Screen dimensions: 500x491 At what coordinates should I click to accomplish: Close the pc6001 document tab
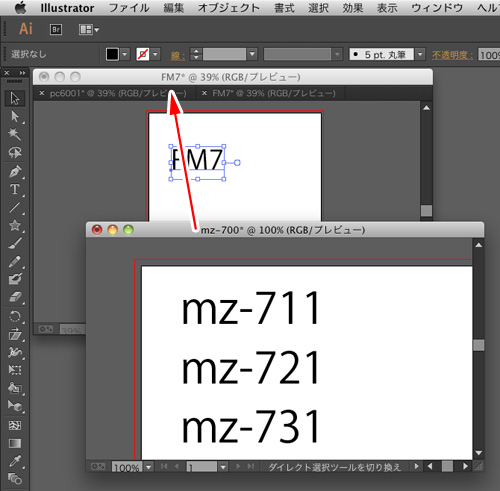click(42, 93)
